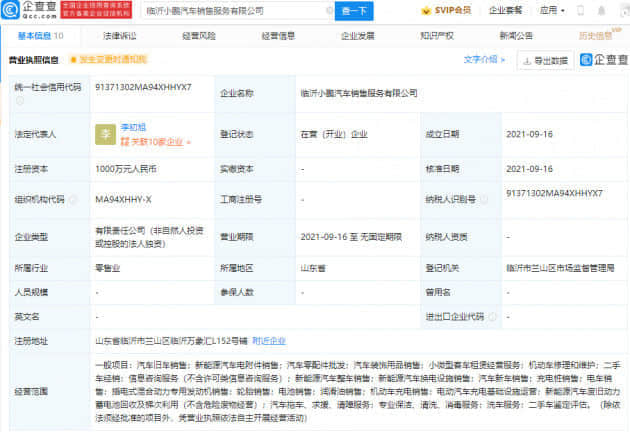Click the 企查查 watermark logo near export
Viewport: 630px width, 432px height.
tap(604, 60)
